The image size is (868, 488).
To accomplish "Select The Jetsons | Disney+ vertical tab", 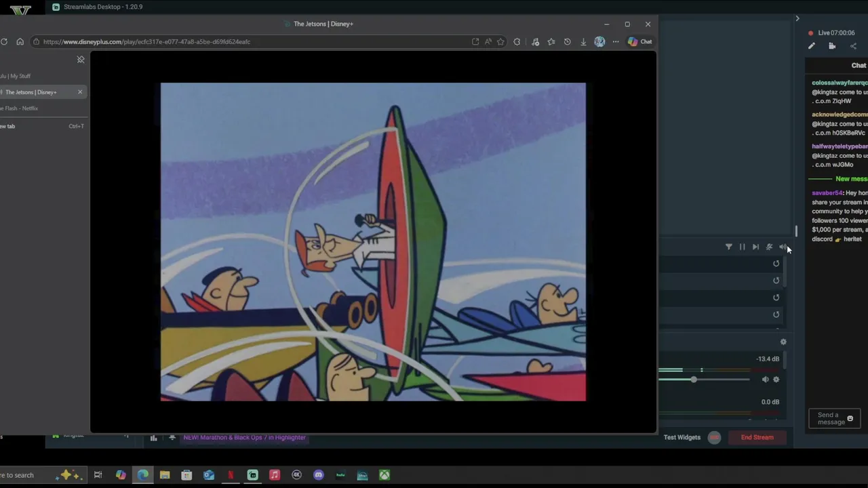I will tap(43, 91).
